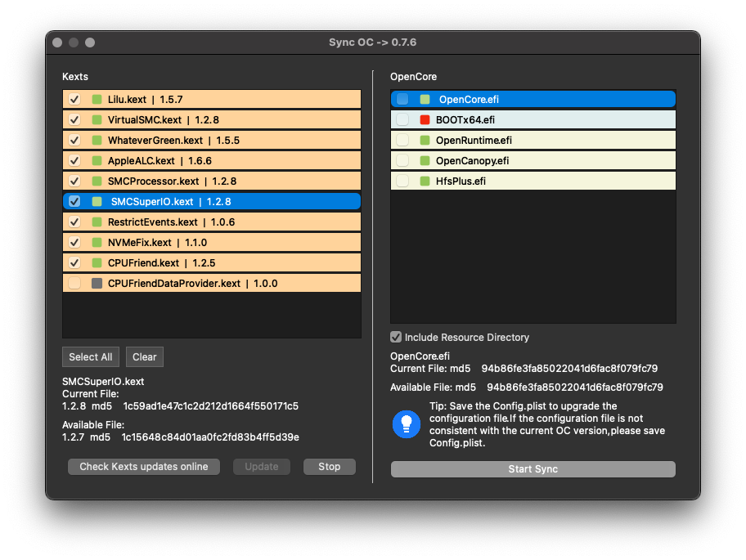The image size is (746, 560).
Task: Click window title Sync OC -> 0.7.6
Action: pos(372,43)
